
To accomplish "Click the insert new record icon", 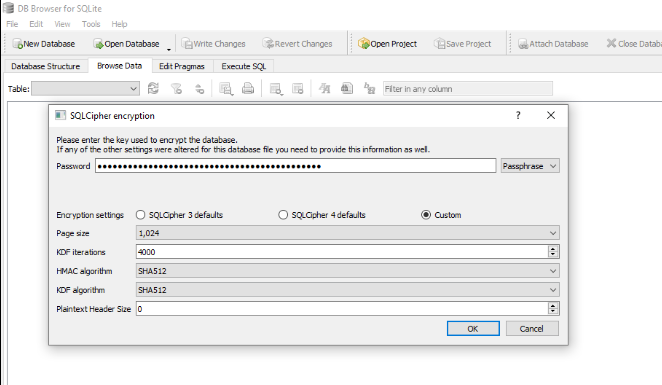I will [x=276, y=89].
